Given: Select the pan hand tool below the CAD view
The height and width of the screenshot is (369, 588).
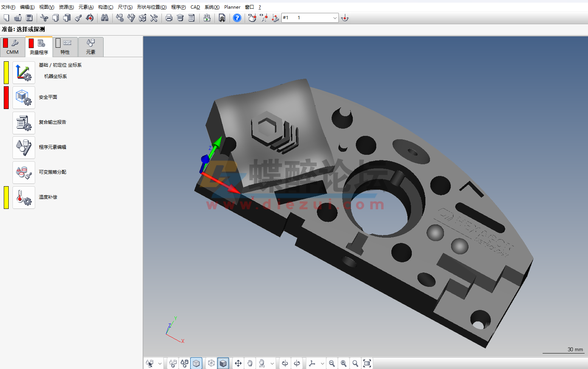Looking at the screenshot, I should point(250,363).
